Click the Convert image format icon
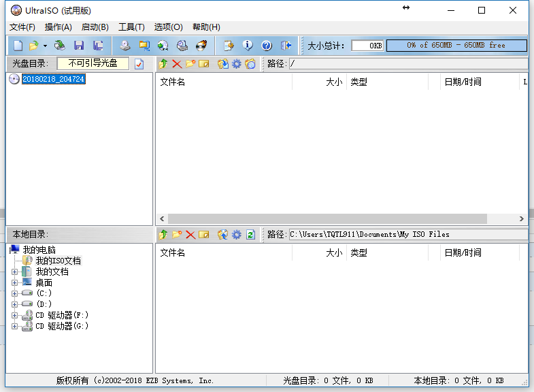The height and width of the screenshot is (392, 534). pos(144,46)
